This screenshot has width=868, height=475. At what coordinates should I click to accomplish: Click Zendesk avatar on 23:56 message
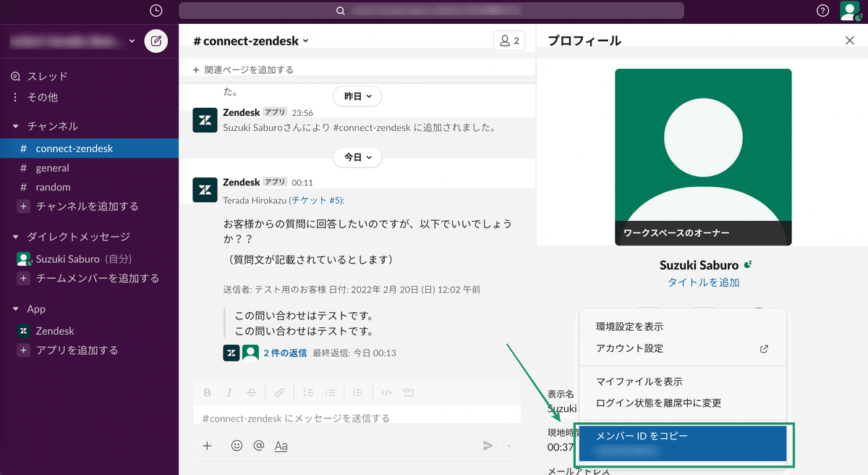[205, 119]
